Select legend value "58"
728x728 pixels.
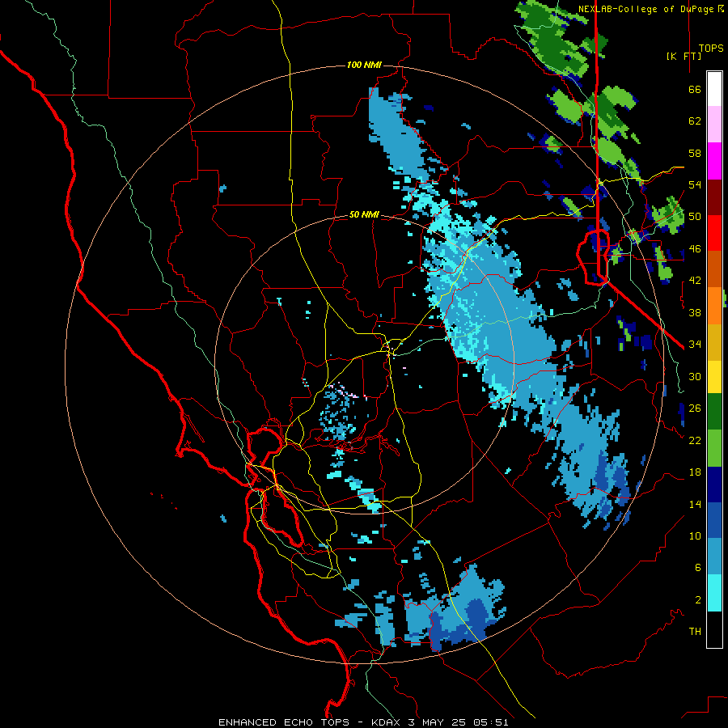[x=695, y=153]
